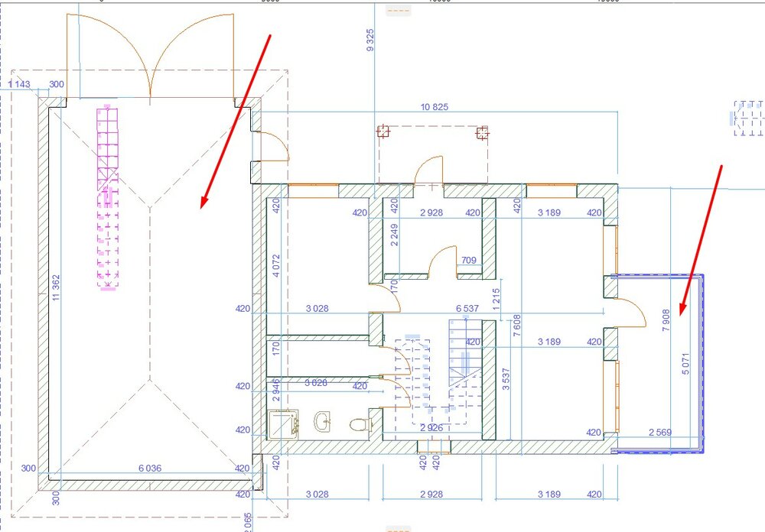Screen dimensions: 765x532
Task: Select the left porch column marker
Action: click(x=383, y=131)
